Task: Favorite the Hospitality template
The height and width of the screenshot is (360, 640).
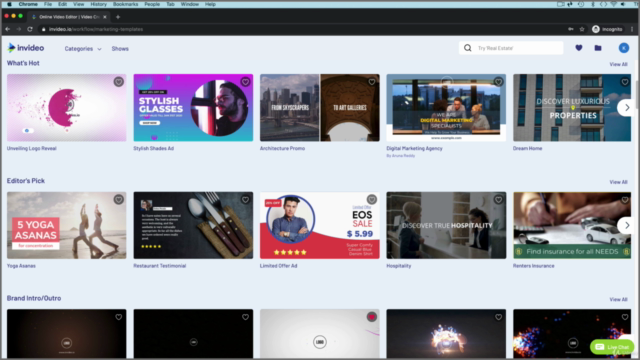Action: click(498, 200)
